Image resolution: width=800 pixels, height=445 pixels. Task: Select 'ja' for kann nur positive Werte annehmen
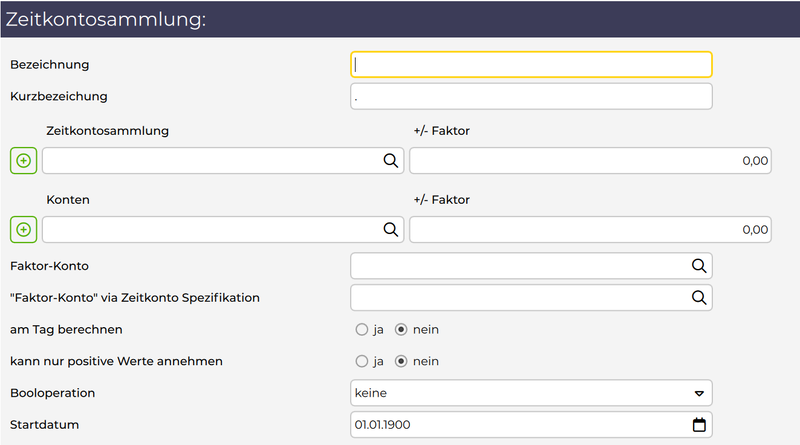point(361,361)
